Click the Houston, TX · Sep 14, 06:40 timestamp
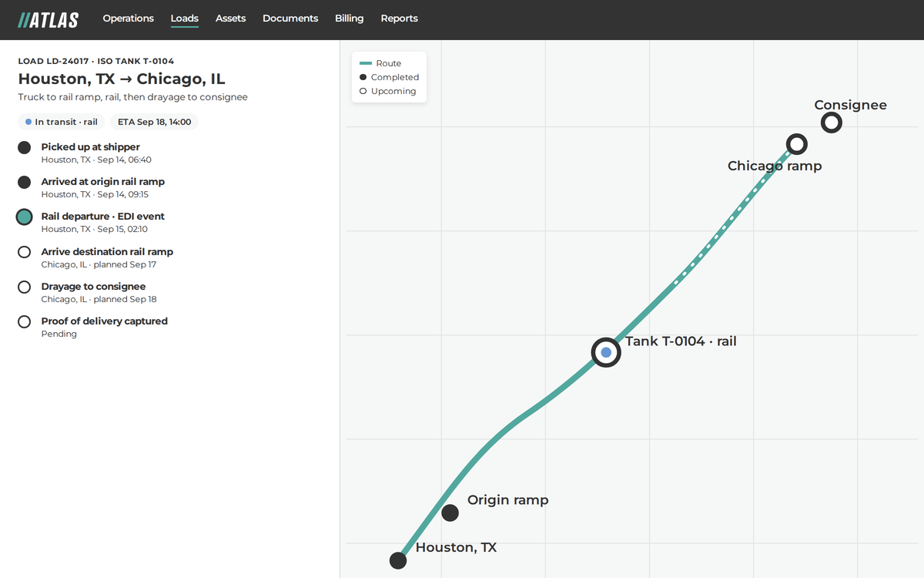The height and width of the screenshot is (578, 924). [96, 160]
